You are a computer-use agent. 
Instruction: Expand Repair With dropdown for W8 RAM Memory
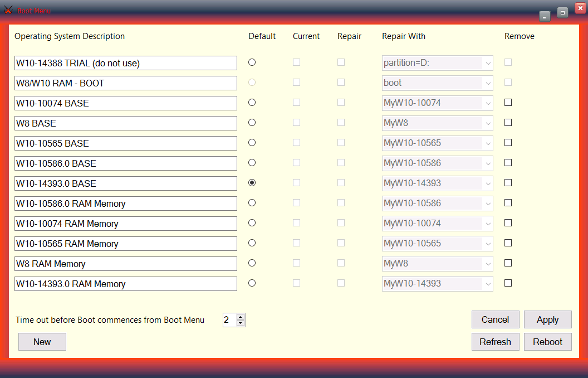click(x=437, y=264)
